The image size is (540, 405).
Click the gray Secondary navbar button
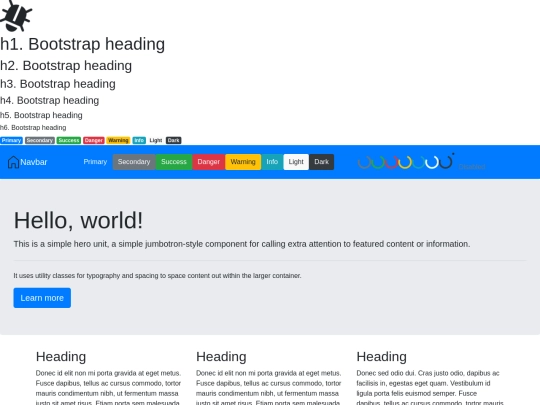point(134,162)
